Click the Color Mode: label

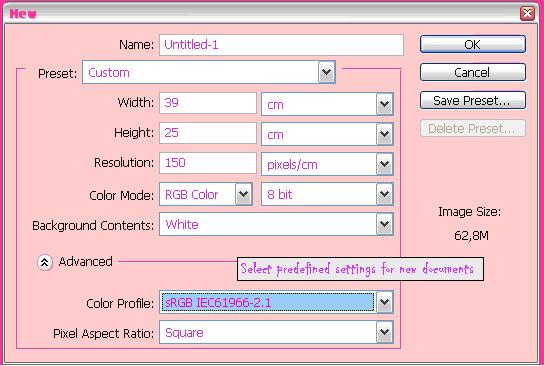click(x=121, y=195)
